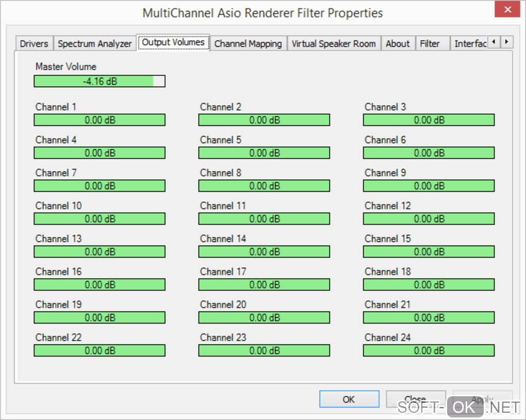Open the Spectrum Analyzer tab
This screenshot has height=420, width=526.
click(94, 44)
